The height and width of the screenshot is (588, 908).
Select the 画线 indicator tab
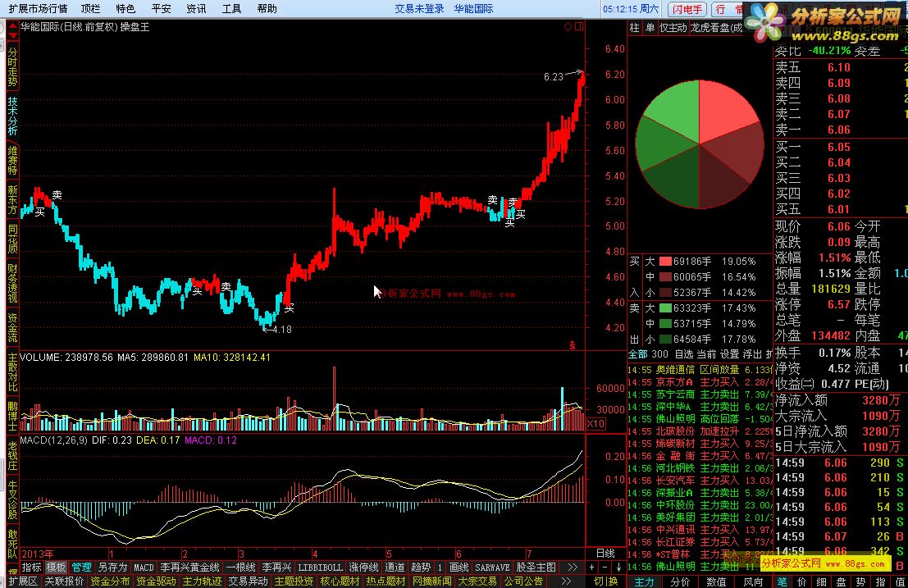(459, 567)
